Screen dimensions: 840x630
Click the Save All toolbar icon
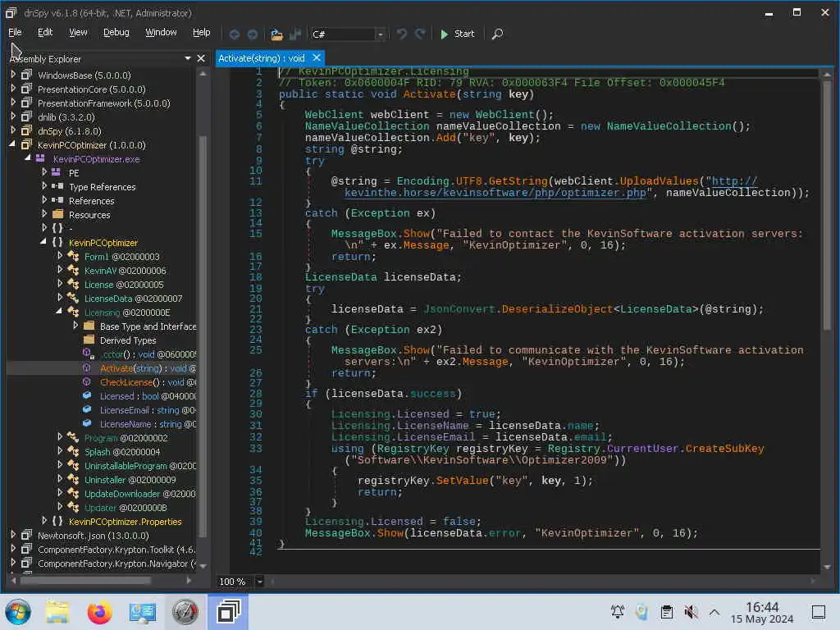[x=294, y=34]
